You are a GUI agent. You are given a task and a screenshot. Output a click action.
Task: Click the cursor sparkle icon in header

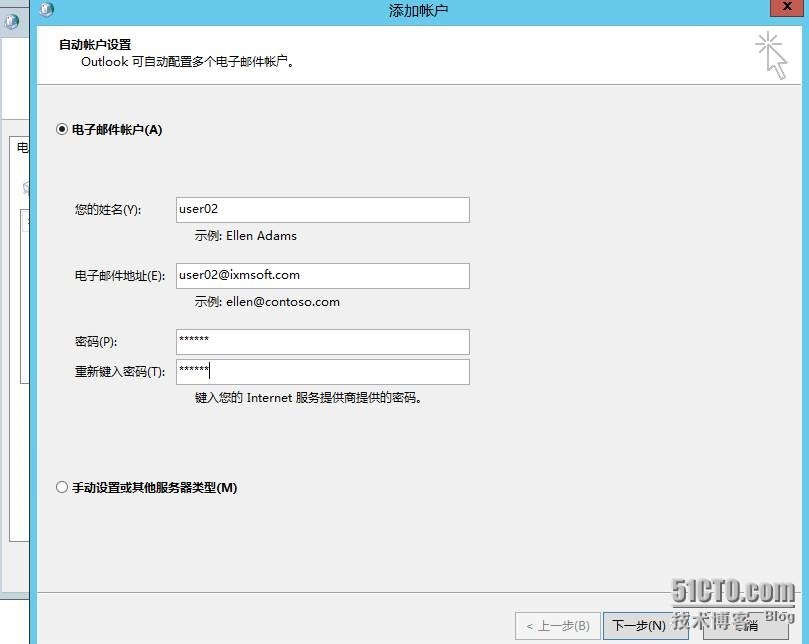point(772,56)
